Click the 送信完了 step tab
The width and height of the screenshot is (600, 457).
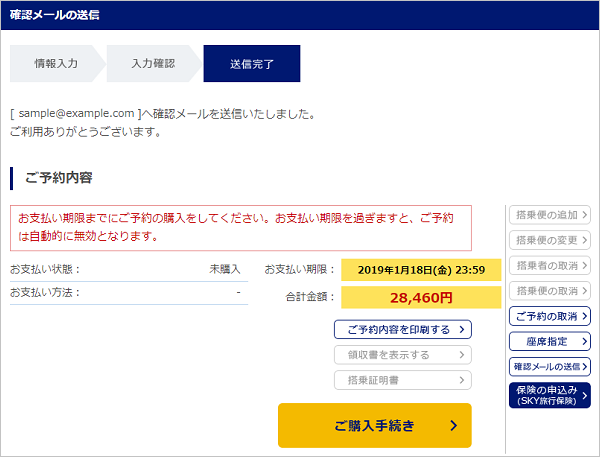tap(251, 64)
